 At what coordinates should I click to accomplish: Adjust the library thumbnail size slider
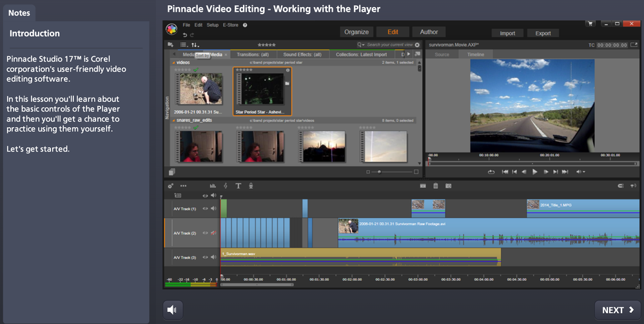[x=380, y=172]
